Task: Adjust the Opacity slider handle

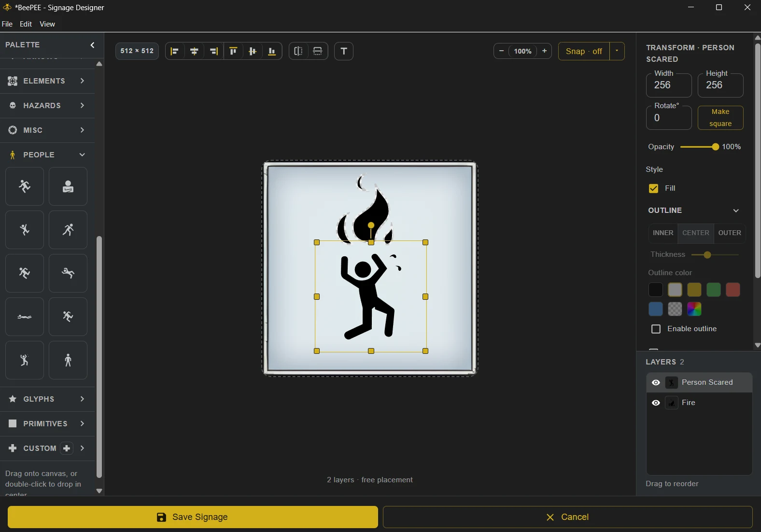Action: pos(715,147)
